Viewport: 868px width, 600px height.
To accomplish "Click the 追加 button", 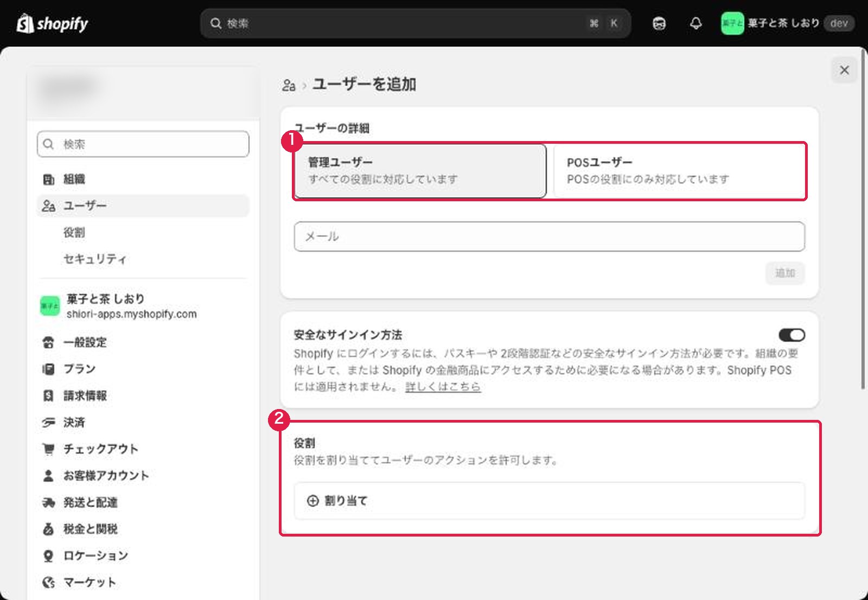I will (785, 273).
